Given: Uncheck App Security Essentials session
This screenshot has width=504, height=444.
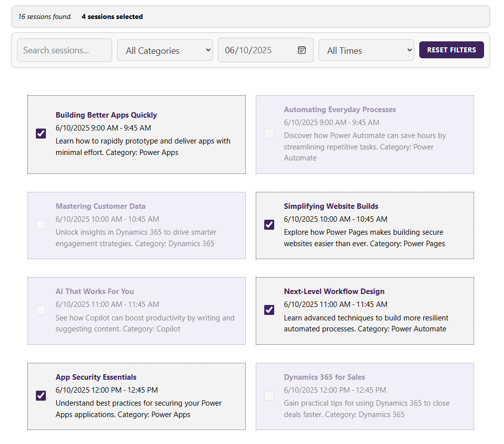Looking at the screenshot, I should [41, 396].
